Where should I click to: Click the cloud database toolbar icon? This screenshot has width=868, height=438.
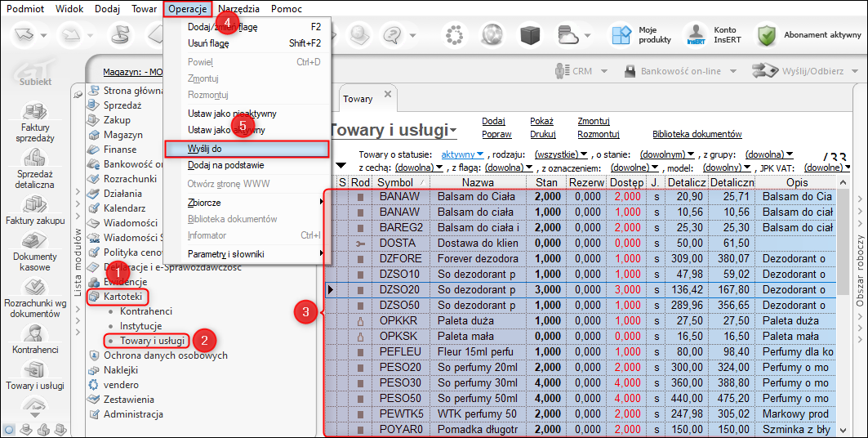[568, 35]
